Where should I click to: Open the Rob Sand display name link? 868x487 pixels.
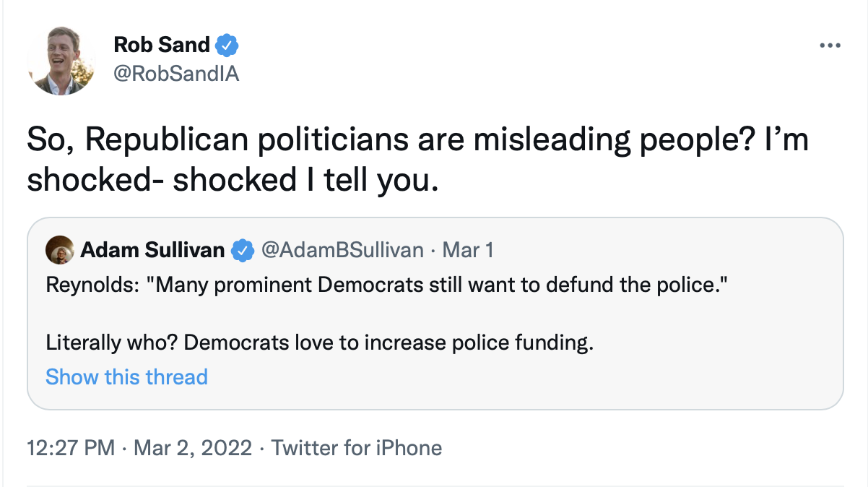(x=162, y=46)
